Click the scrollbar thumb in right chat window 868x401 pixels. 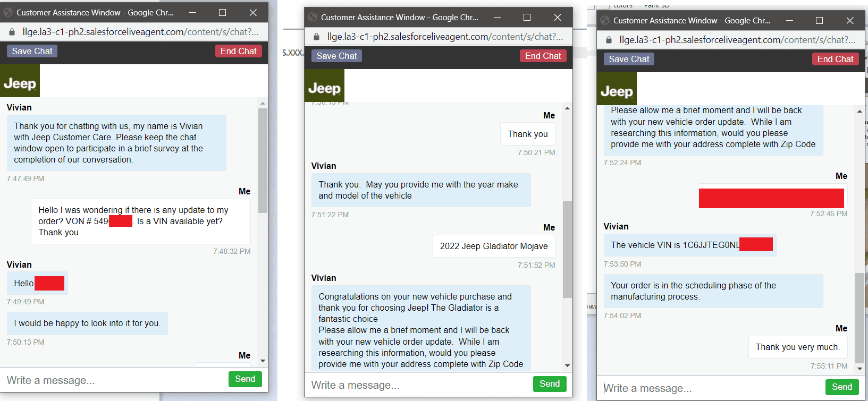[859, 317]
